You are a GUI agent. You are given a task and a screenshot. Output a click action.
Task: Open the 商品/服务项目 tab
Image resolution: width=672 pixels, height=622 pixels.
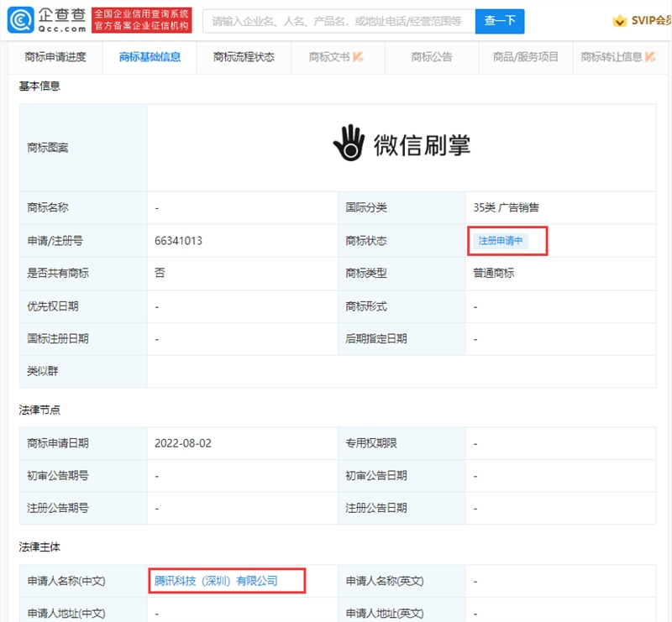pyautogui.click(x=526, y=57)
